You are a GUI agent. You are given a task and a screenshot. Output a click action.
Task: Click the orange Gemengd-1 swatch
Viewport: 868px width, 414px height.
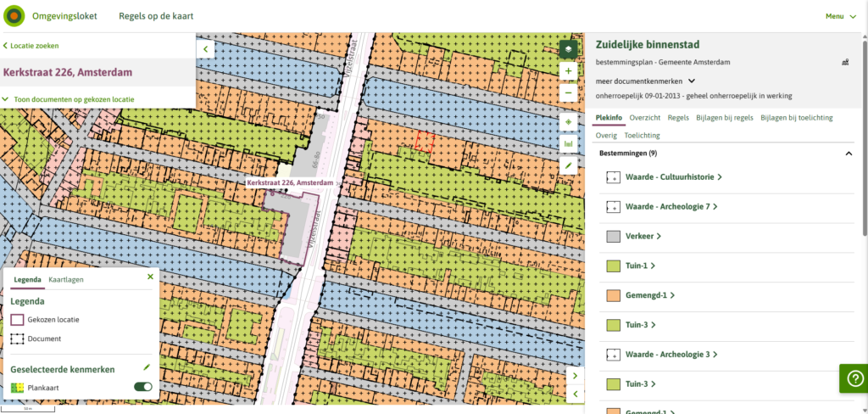tap(615, 295)
